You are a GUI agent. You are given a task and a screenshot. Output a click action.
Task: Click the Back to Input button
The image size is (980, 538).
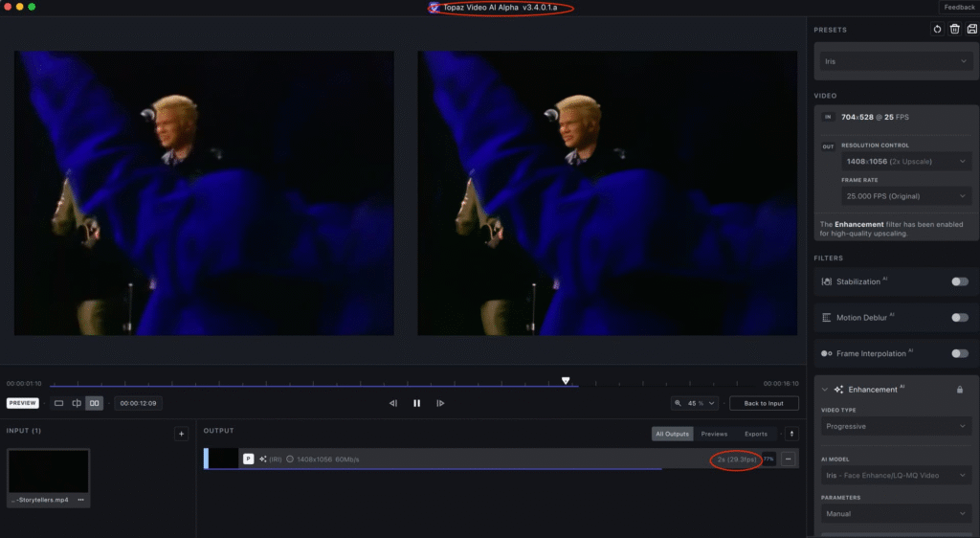point(764,403)
